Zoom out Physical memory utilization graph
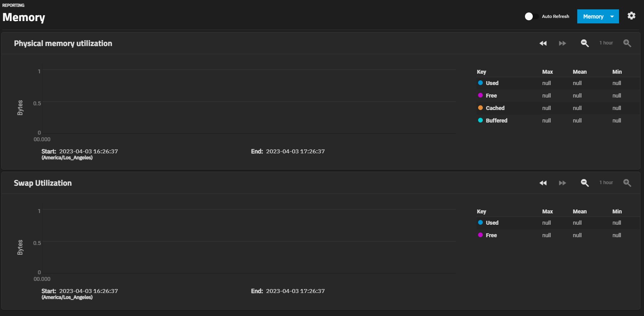Viewport: 644px width, 316px height. pyautogui.click(x=585, y=43)
